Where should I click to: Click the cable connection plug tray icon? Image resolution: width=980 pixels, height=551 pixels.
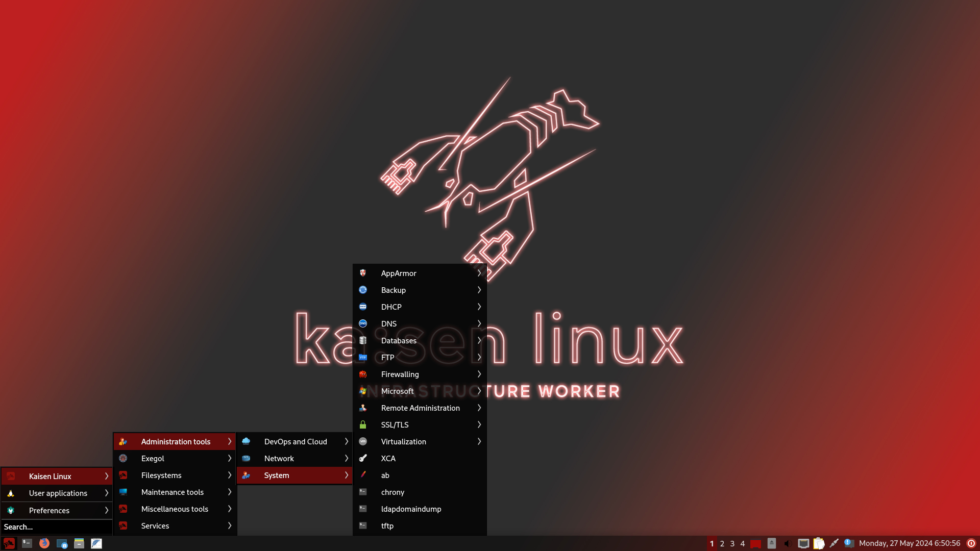point(834,543)
